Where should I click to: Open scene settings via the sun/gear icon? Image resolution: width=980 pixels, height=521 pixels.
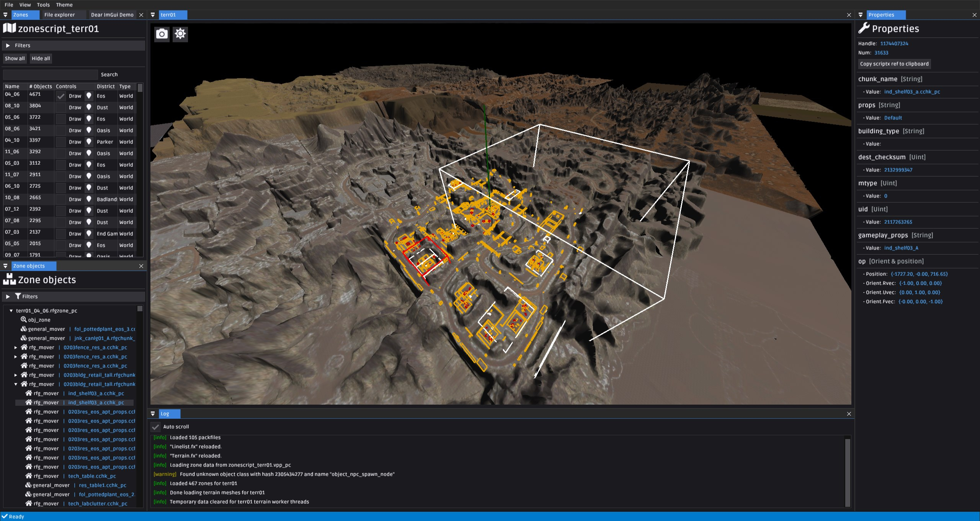180,34
